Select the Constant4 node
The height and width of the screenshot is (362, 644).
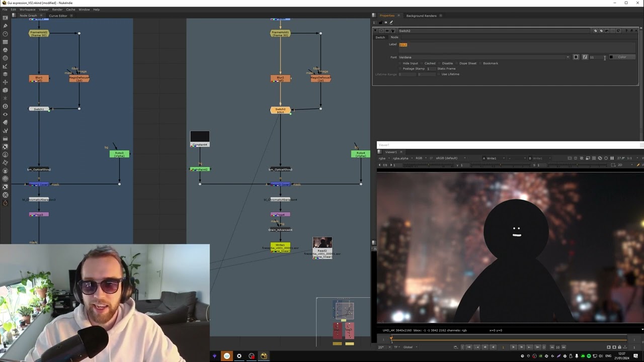coord(200,139)
